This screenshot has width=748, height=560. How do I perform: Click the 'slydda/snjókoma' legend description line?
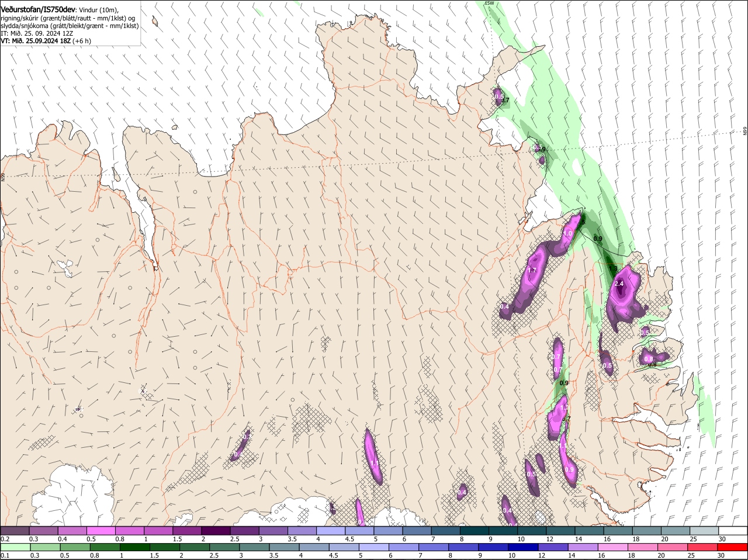point(70,26)
